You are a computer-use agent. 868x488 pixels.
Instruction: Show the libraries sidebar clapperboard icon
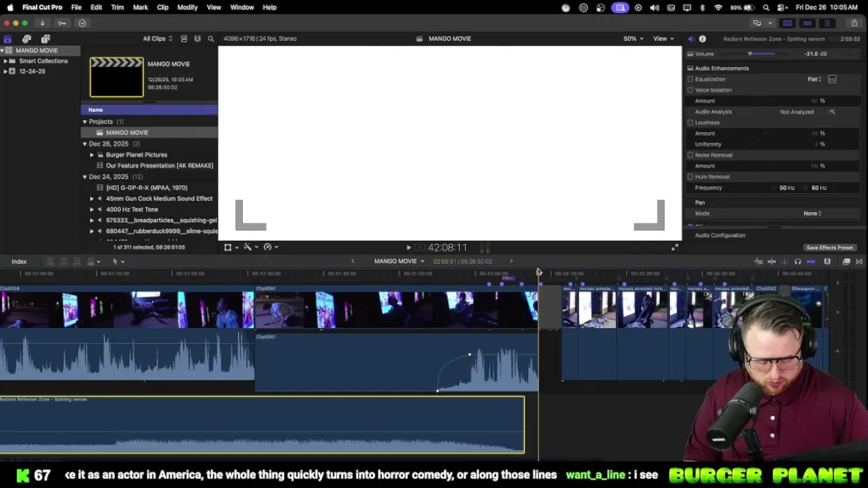tap(7, 39)
